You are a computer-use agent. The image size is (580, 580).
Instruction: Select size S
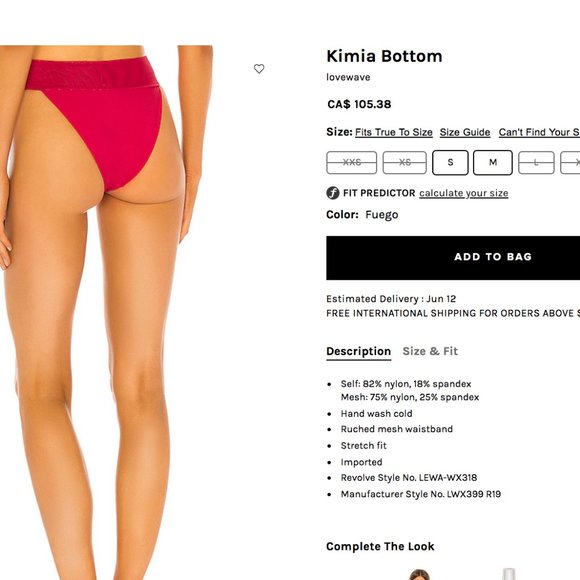pos(450,162)
